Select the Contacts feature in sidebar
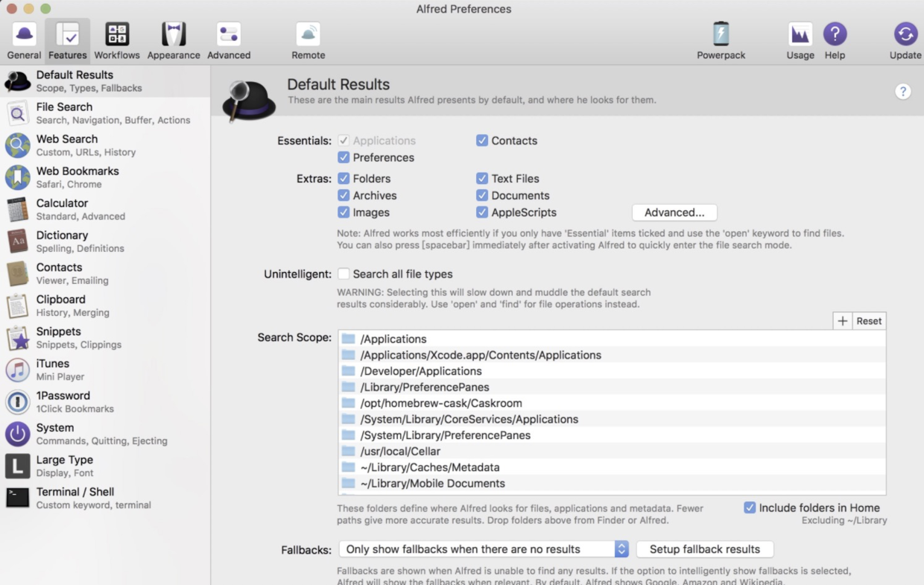The height and width of the screenshot is (585, 924). 105,273
